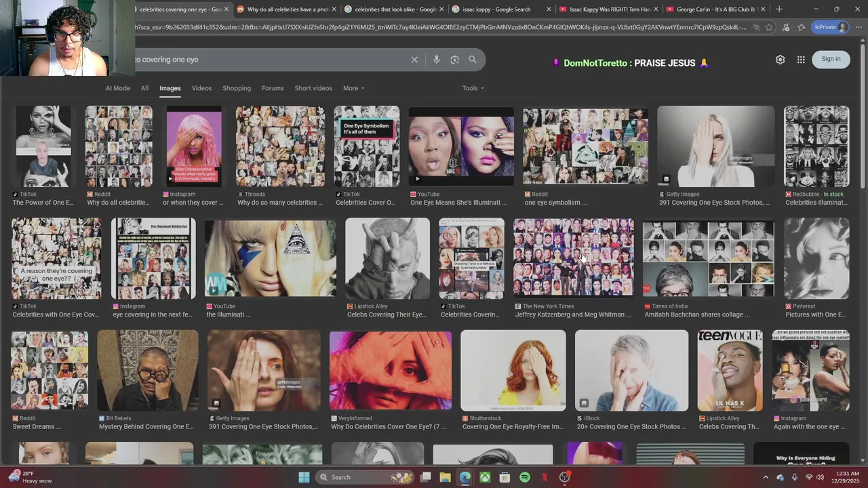
Task: Click the Edge address bar URL
Action: 441,27
